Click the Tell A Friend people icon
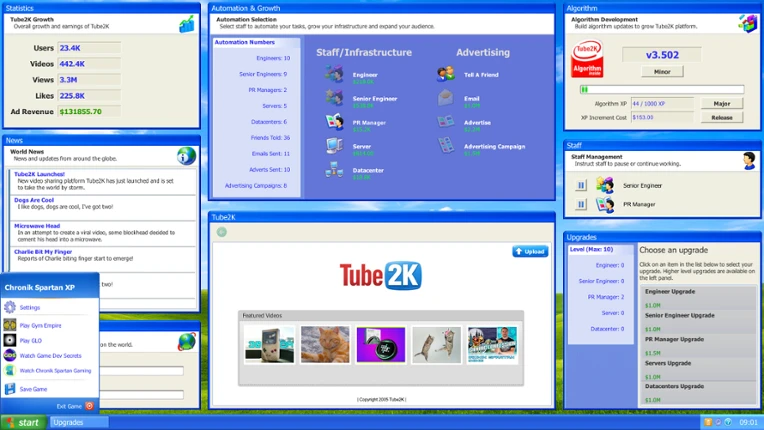The width and height of the screenshot is (764, 430). (x=446, y=74)
